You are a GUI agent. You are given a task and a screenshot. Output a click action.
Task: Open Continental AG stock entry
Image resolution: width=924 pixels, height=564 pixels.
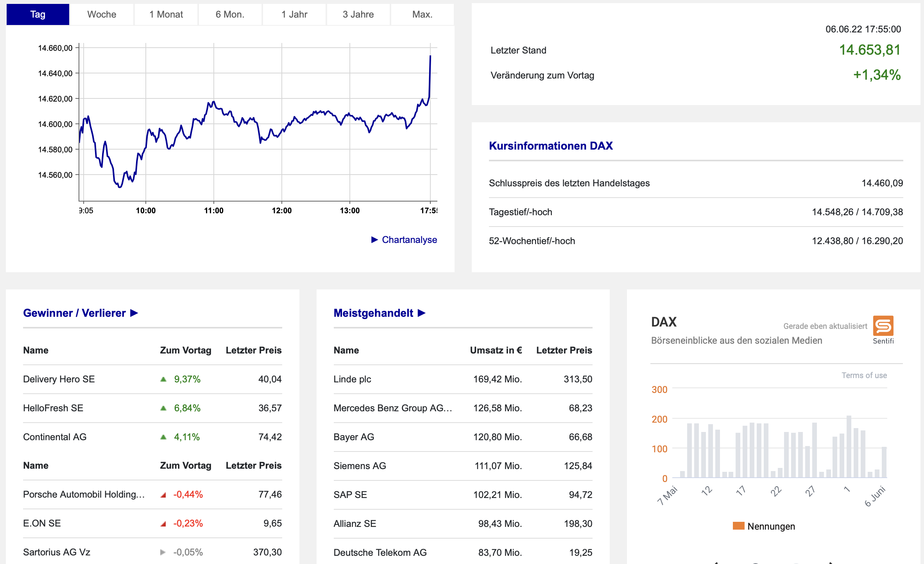coord(55,437)
